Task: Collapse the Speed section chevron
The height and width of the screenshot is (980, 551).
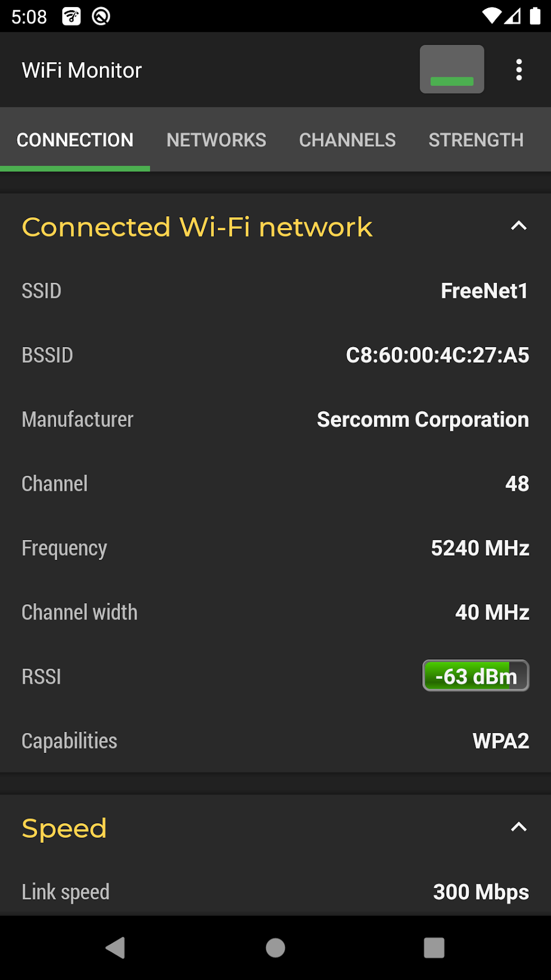Action: [x=519, y=827]
